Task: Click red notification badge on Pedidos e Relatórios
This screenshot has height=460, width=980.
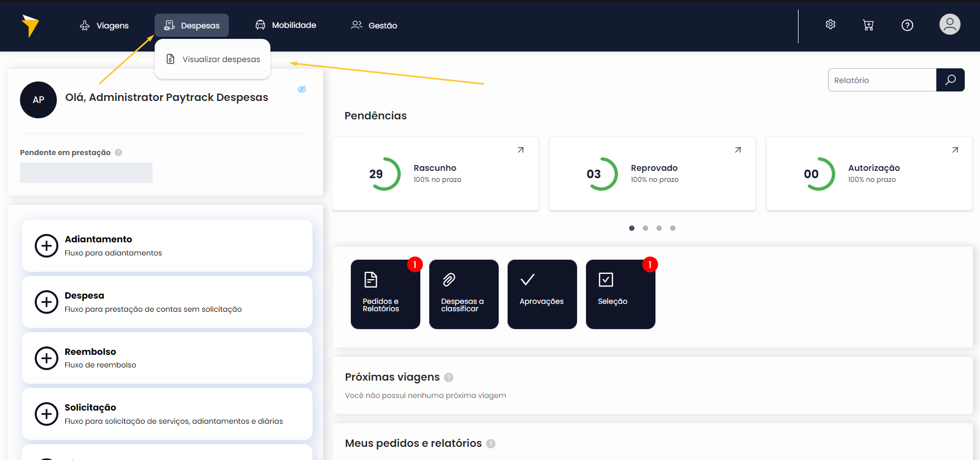Action: 415,264
